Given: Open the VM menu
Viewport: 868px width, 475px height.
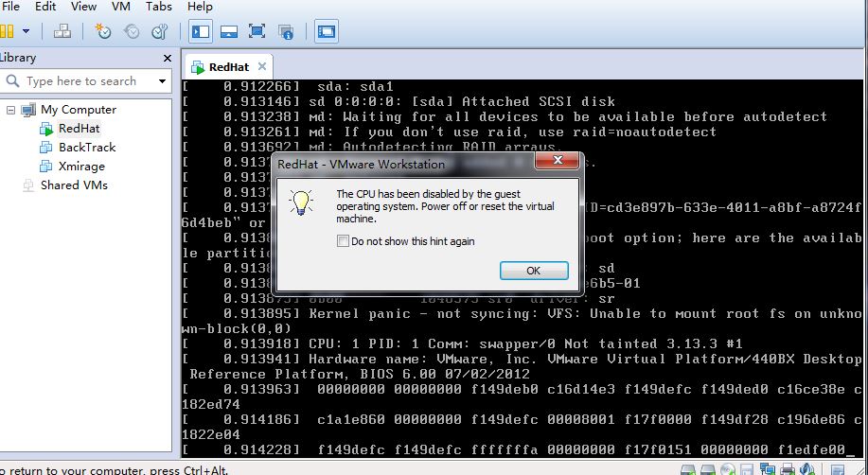Looking at the screenshot, I should (121, 7).
